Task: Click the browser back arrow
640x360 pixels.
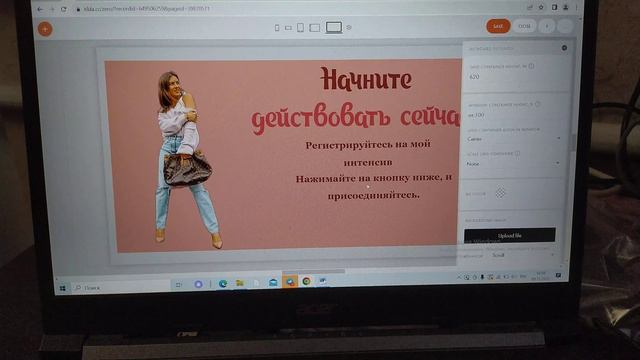Action: 40,9
